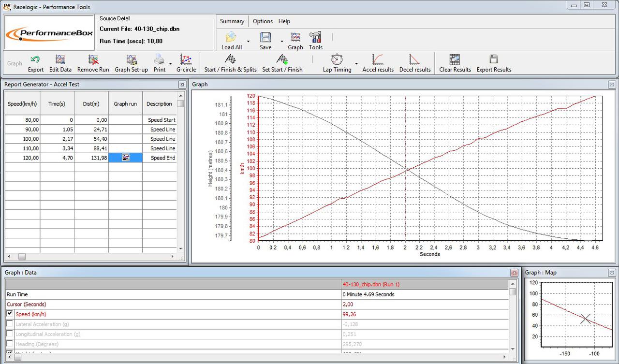
Task: Click the Speed(km/h) column header
Action: [22, 103]
